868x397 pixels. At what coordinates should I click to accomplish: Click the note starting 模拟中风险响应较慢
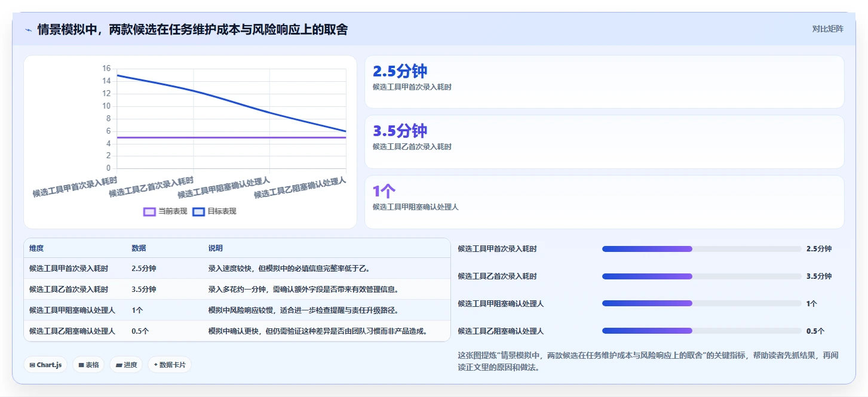click(303, 310)
